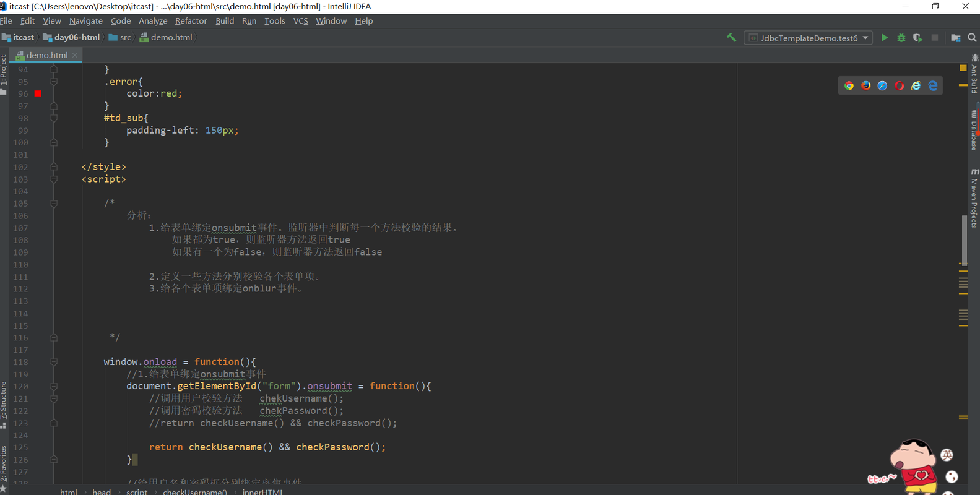980x495 pixels.
Task: Open preview in Firefox browser icon
Action: click(x=865, y=86)
